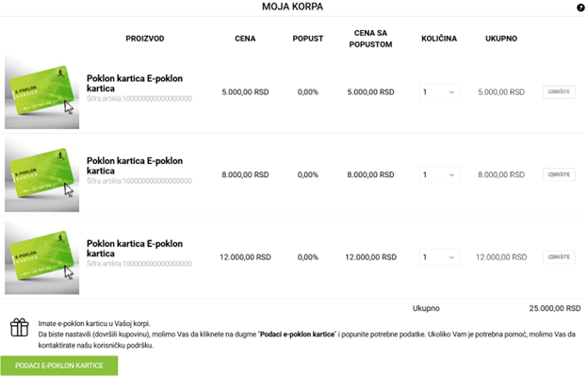The width and height of the screenshot is (588, 376).
Task: Open product title in the 12.000,00 RSD row
Action: (x=135, y=249)
